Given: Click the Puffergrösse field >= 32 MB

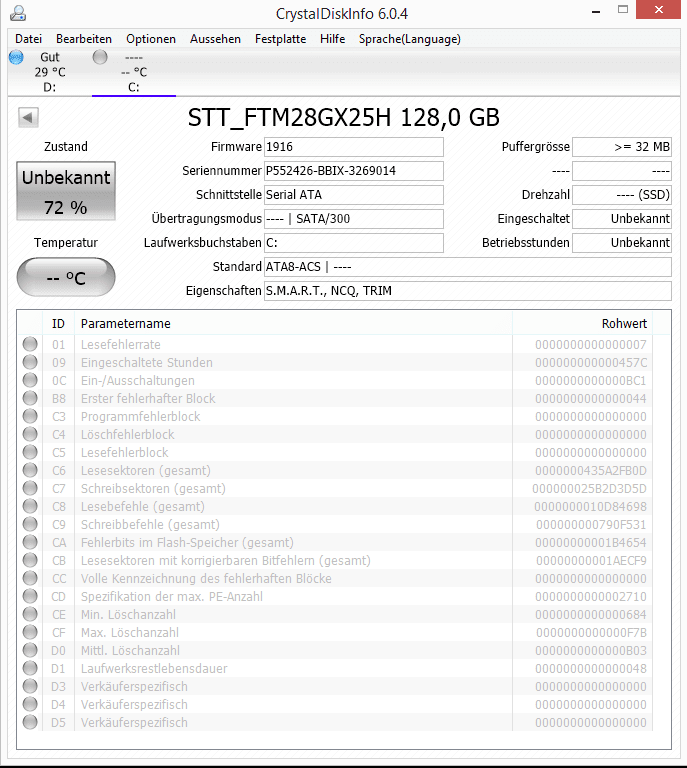Looking at the screenshot, I should pyautogui.click(x=622, y=147).
